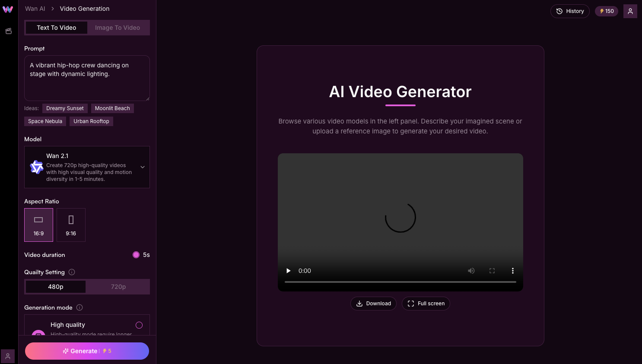Select the Space Nebula idea chip
Image resolution: width=642 pixels, height=364 pixels.
[45, 121]
